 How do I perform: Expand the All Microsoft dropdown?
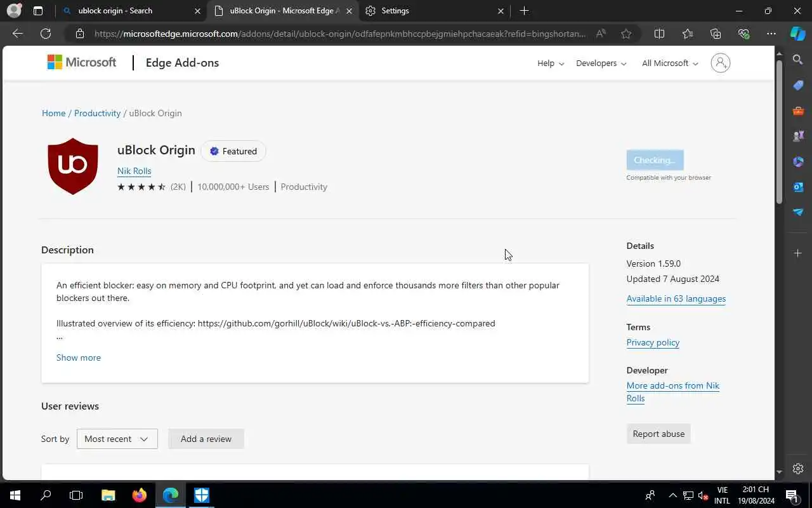(x=670, y=63)
